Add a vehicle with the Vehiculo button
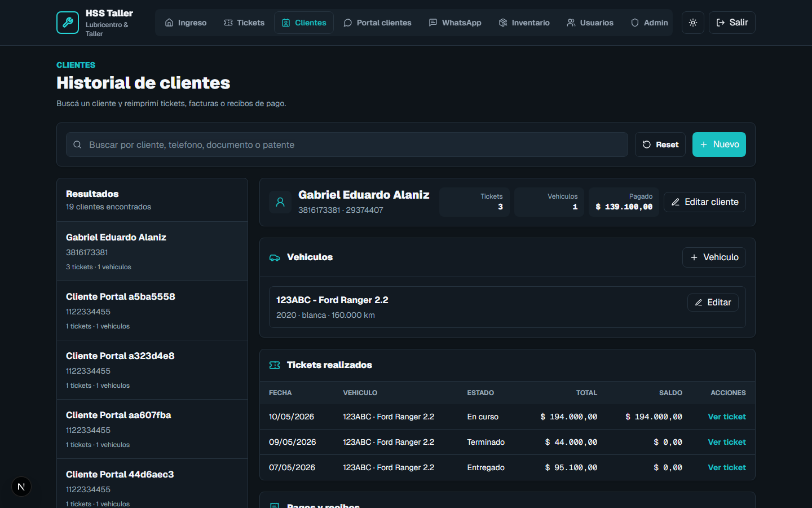 (x=714, y=257)
